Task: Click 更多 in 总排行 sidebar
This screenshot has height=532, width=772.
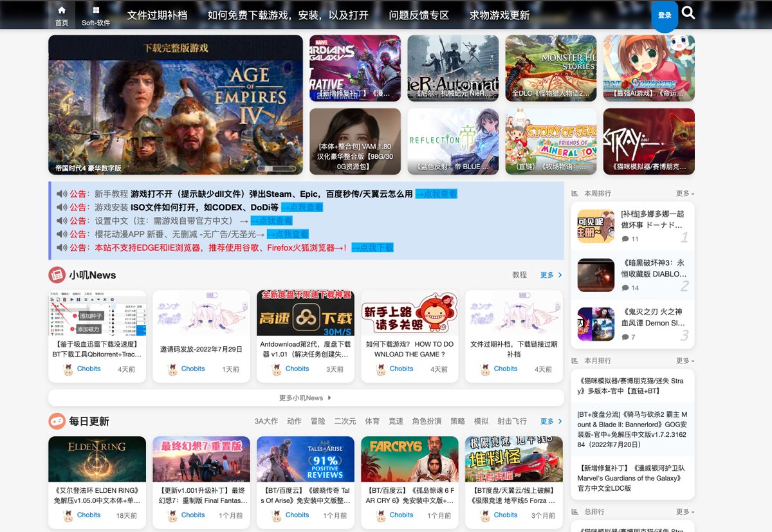Action: click(685, 511)
